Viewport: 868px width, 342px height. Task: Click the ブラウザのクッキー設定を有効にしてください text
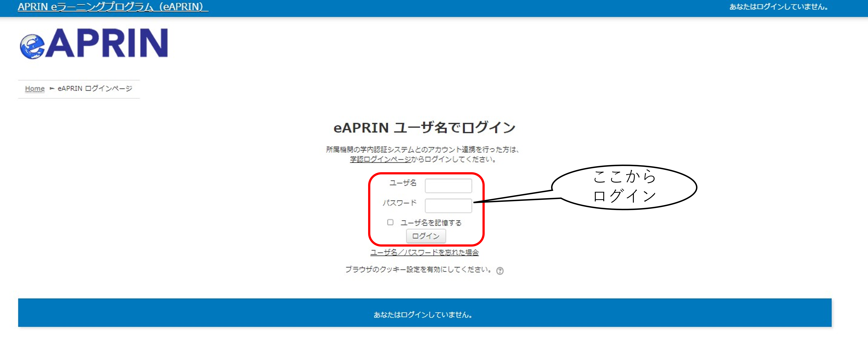[x=419, y=269]
